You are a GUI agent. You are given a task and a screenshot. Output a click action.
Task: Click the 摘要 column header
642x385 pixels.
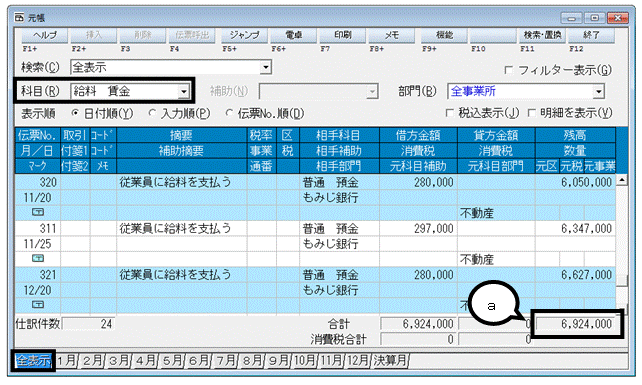181,135
